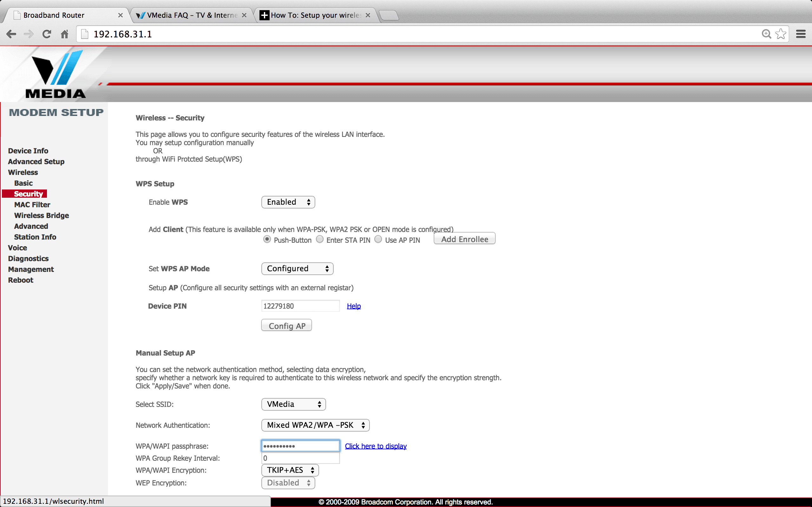Choose the Use AP PIN radio button
This screenshot has width=812, height=507.
[378, 240]
